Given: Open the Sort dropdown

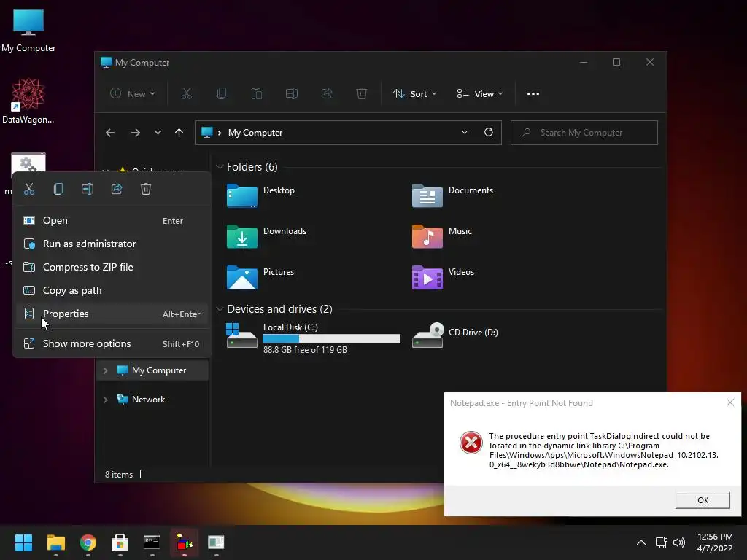Looking at the screenshot, I should 414,94.
